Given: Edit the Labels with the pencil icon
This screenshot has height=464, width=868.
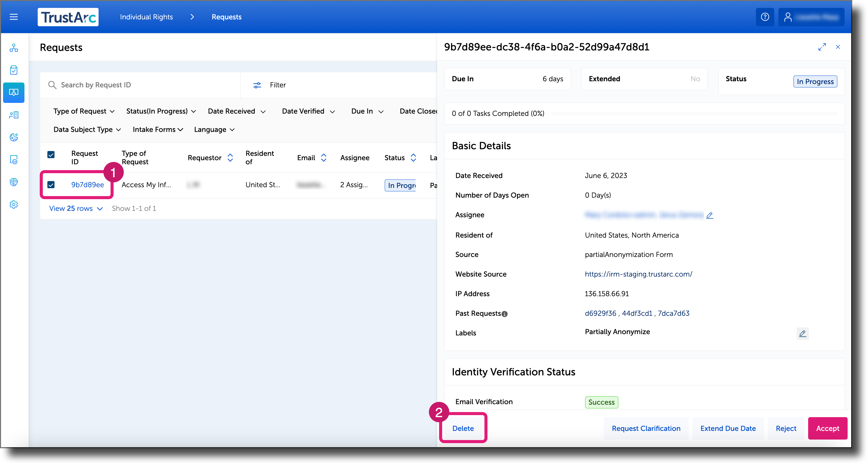Looking at the screenshot, I should [803, 334].
